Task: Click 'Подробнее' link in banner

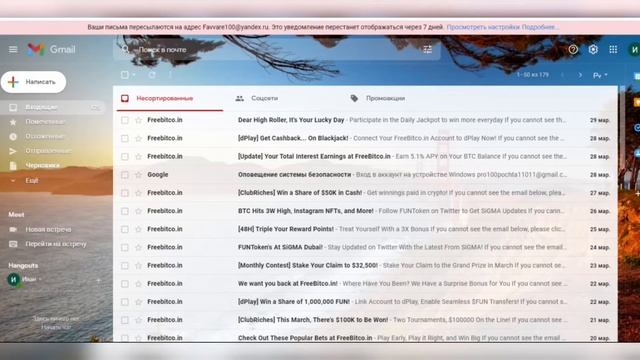Action: coord(540,27)
